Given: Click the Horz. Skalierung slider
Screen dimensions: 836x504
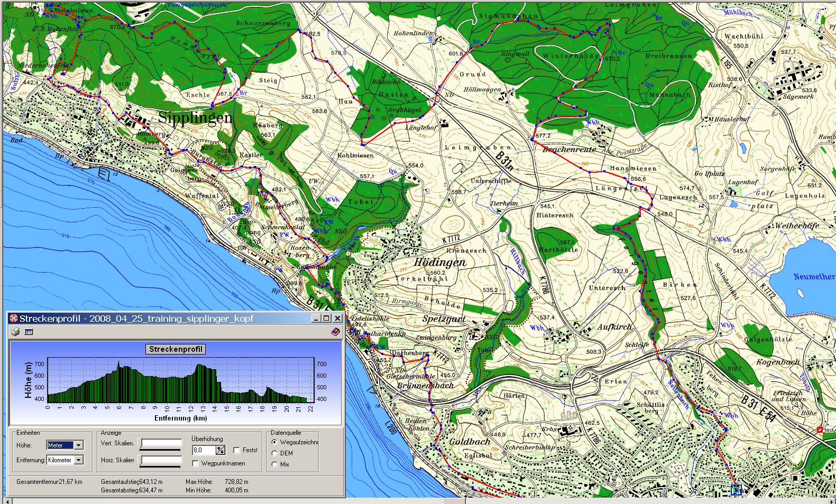Looking at the screenshot, I should click(x=161, y=461).
